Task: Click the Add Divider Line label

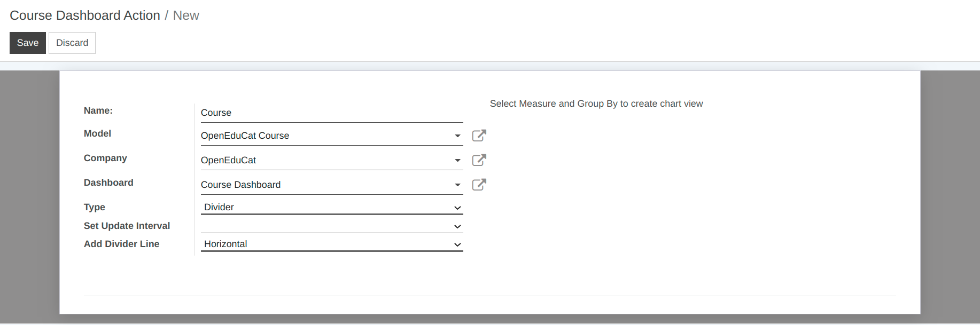Action: tap(121, 244)
